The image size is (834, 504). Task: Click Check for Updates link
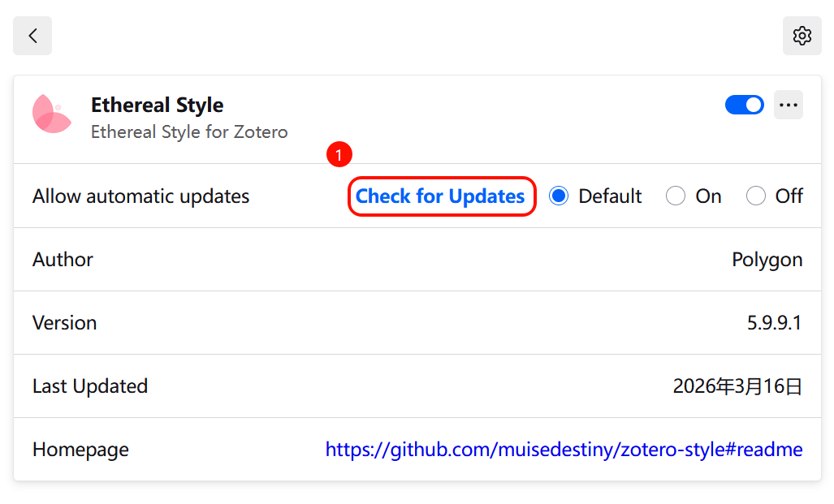pos(440,196)
